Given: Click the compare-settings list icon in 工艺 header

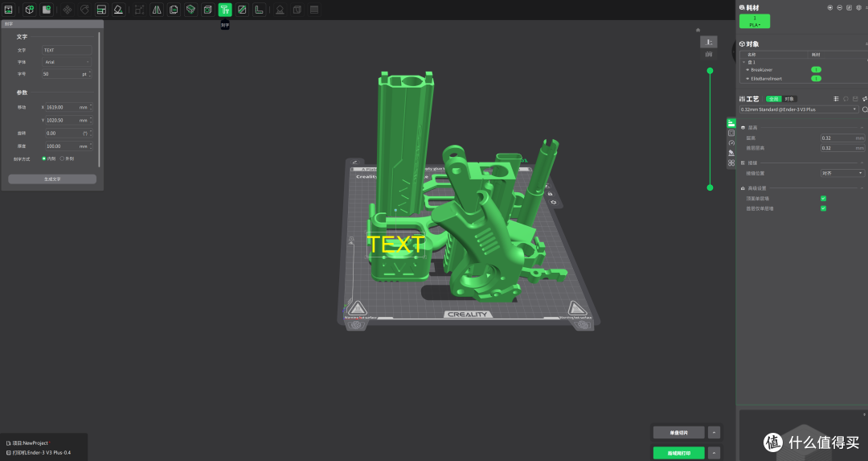Looking at the screenshot, I should pyautogui.click(x=836, y=99).
